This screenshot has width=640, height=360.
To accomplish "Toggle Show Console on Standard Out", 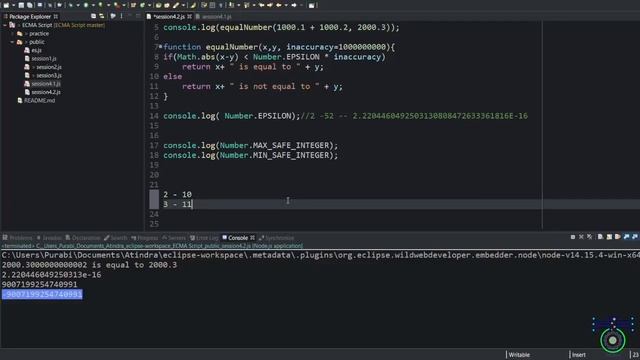I will tap(627, 237).
